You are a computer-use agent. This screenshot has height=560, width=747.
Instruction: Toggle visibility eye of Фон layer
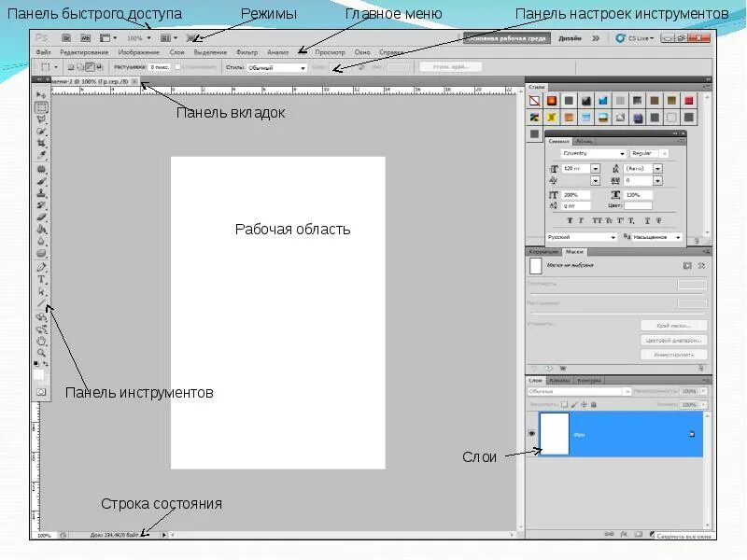click(531, 434)
